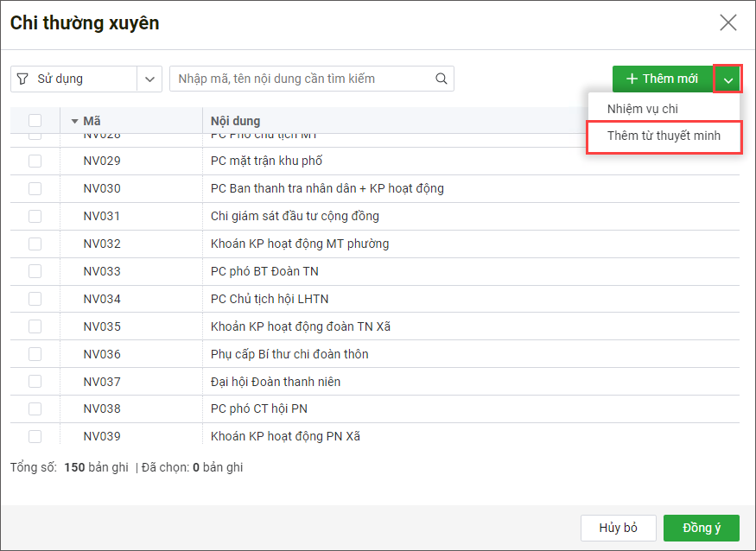
Task: Focus the search box for mã, tên
Action: [302, 79]
